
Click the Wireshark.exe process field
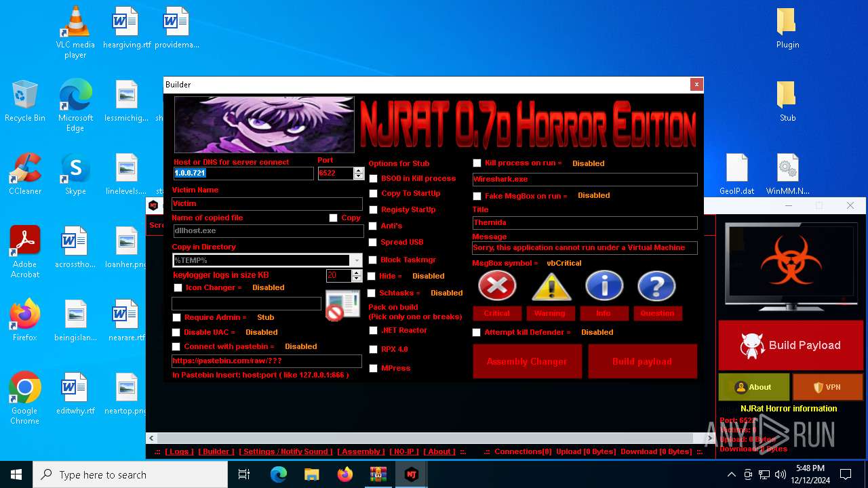(585, 180)
